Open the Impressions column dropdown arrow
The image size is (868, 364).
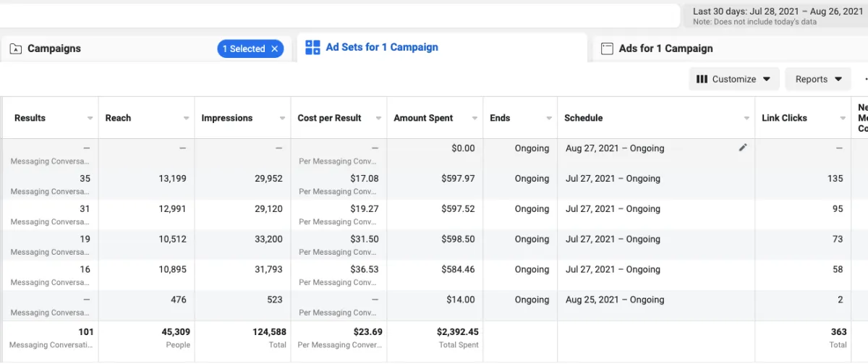coord(283,119)
